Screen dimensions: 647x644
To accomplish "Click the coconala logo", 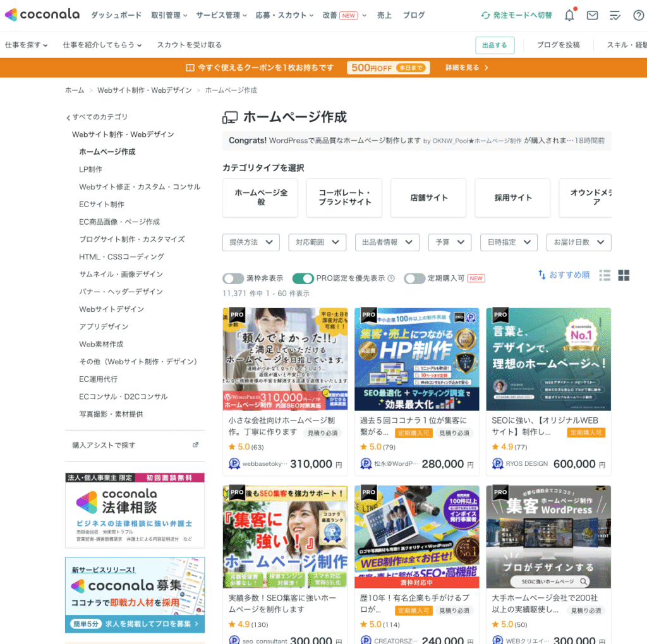I will [x=41, y=15].
